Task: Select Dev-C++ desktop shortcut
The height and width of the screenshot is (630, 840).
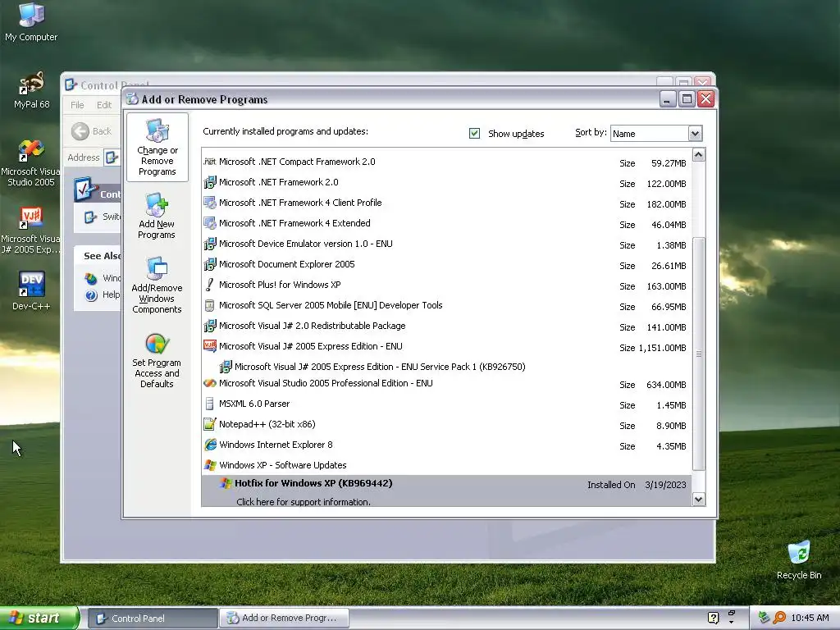Action: click(31, 290)
